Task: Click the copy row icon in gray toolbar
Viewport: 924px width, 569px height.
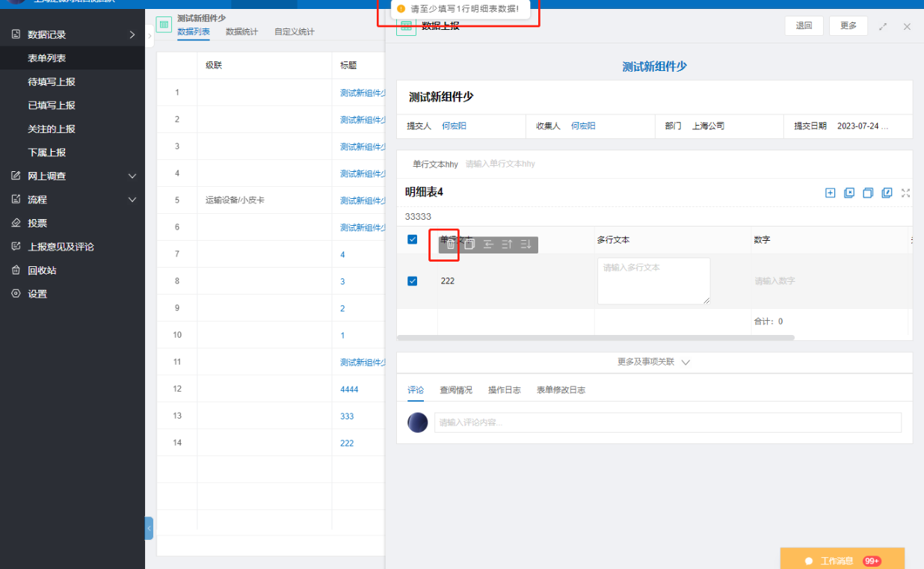Action: pos(469,244)
